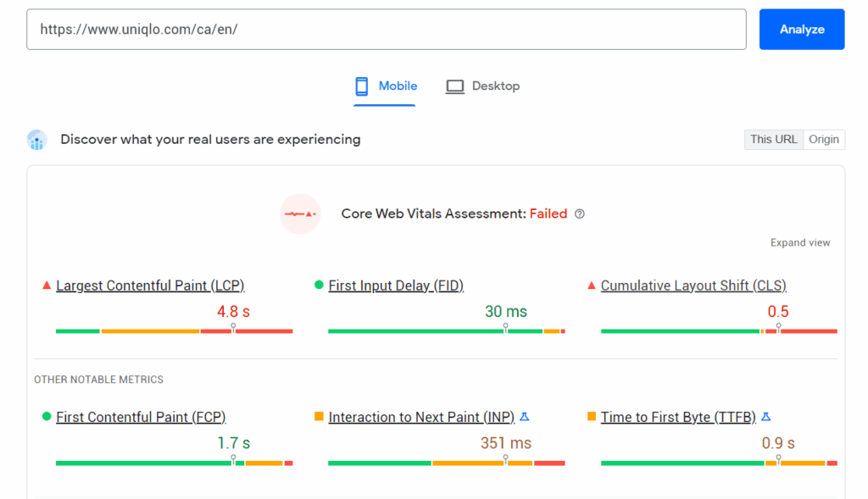Image resolution: width=868 pixels, height=499 pixels.
Task: Switch to the Mobile tab
Action: tap(385, 87)
